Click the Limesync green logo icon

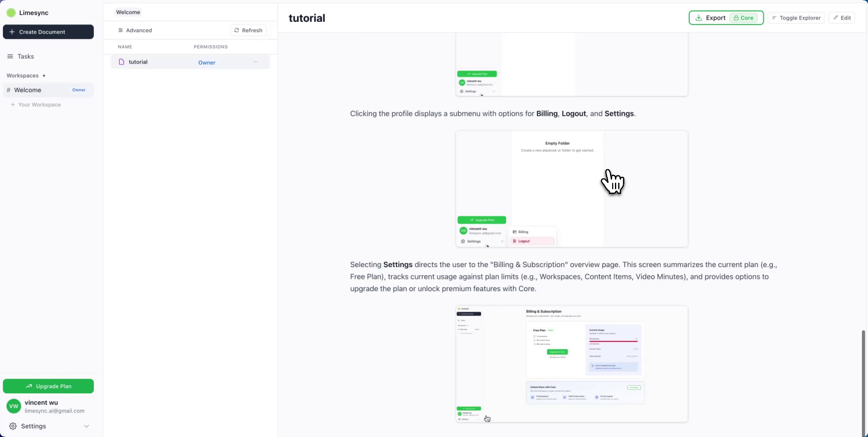coord(11,13)
